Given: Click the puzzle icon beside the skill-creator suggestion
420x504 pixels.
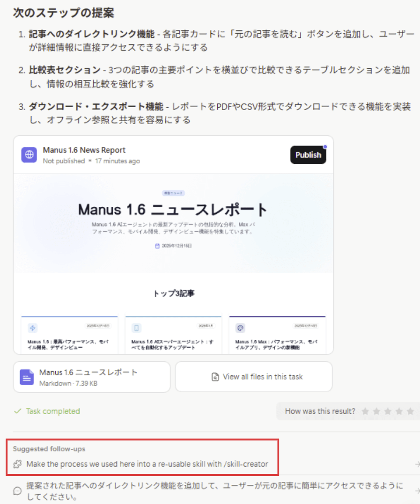Looking at the screenshot, I should 17,464.
